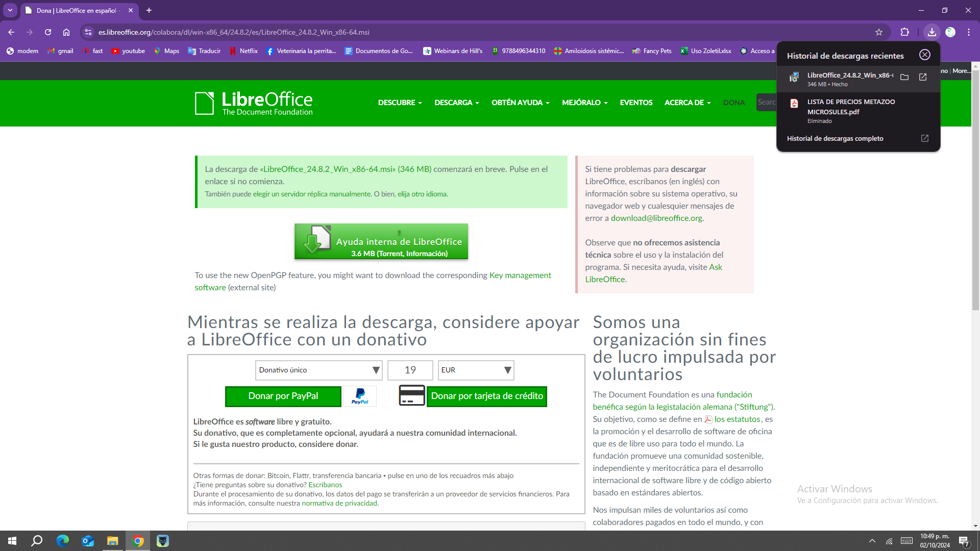Show LibreOffice download in folder
This screenshot has height=551, width=980.
(904, 77)
